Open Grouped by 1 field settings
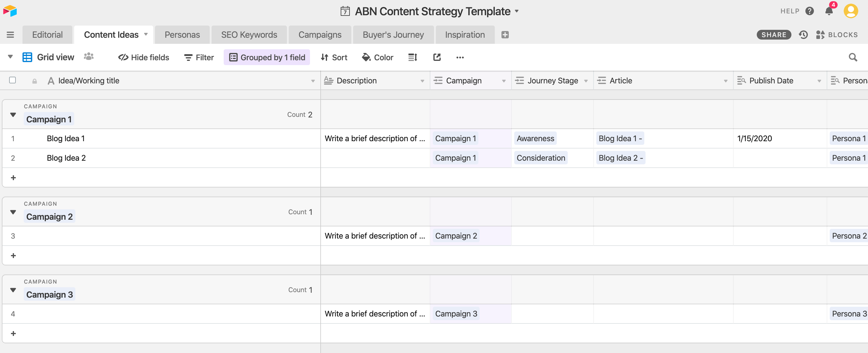 [267, 58]
